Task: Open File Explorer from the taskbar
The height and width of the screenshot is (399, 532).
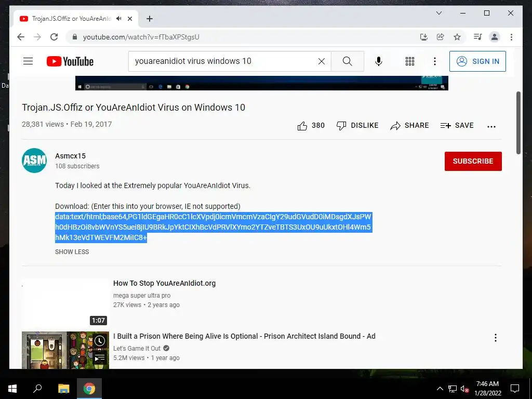Action: 63,389
